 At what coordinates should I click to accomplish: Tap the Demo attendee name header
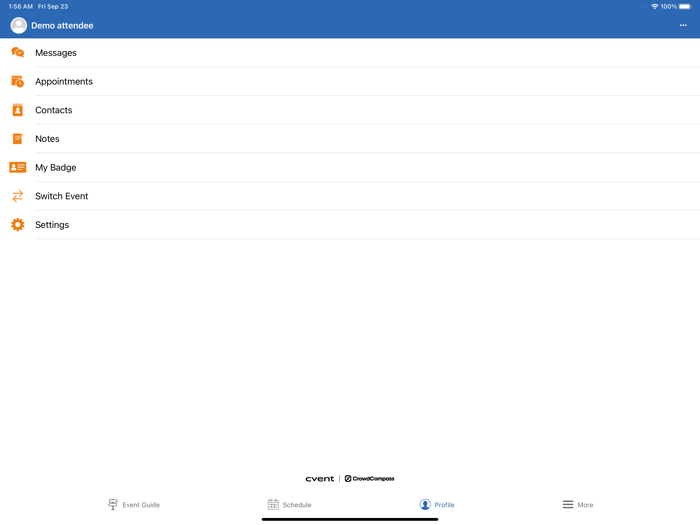click(x=62, y=26)
